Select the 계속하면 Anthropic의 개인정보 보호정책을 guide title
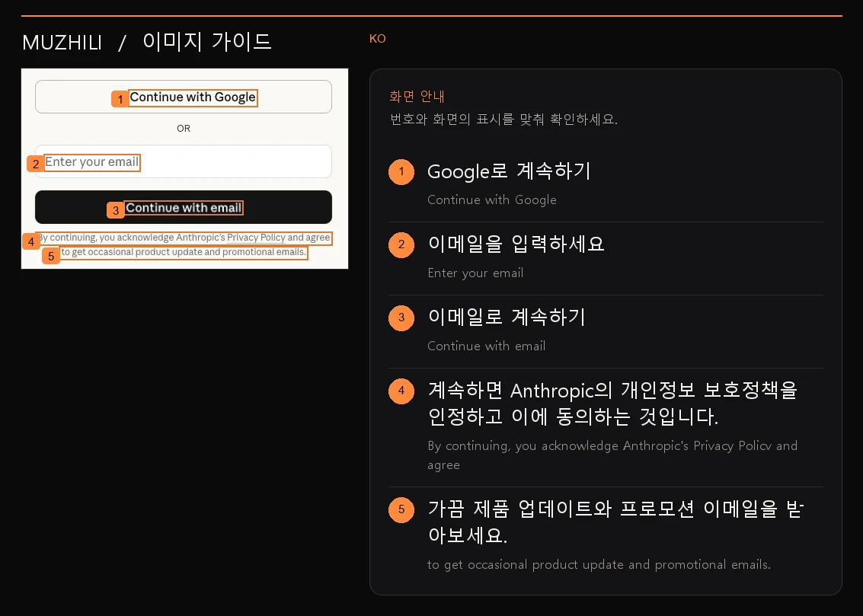The height and width of the screenshot is (616, 863). tap(612, 403)
